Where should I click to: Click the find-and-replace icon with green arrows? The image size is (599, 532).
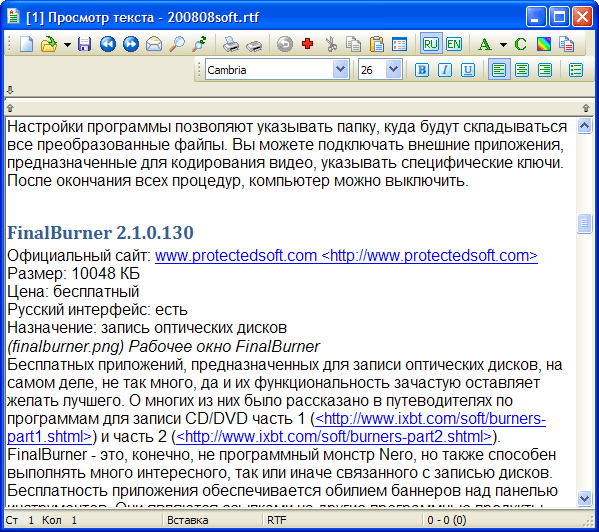tap(199, 44)
